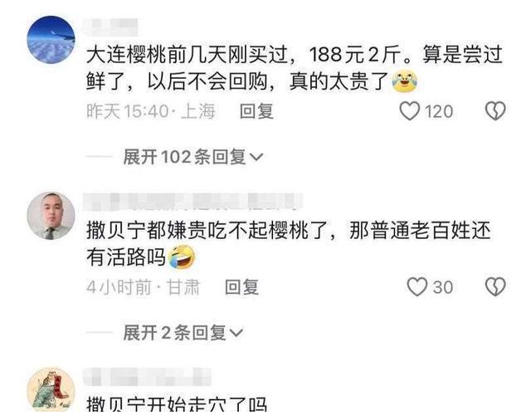Click chevron beside 展开102条回复

(256, 158)
